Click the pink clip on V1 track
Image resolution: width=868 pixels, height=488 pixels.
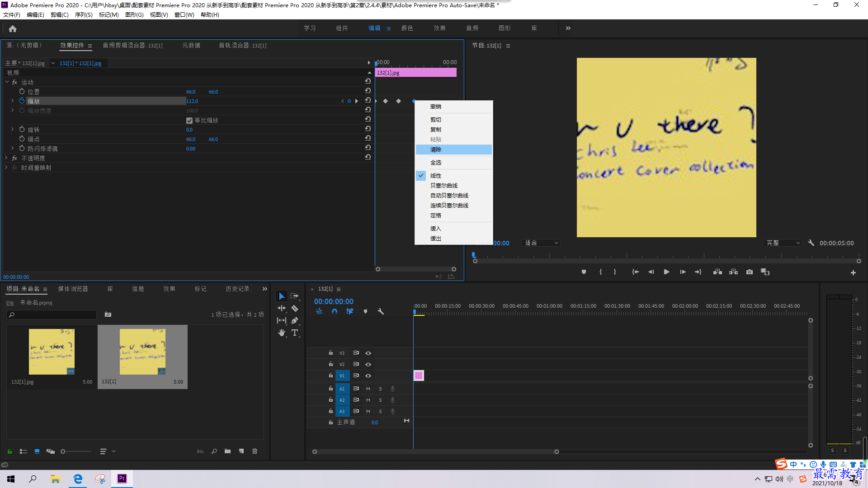[x=419, y=375]
